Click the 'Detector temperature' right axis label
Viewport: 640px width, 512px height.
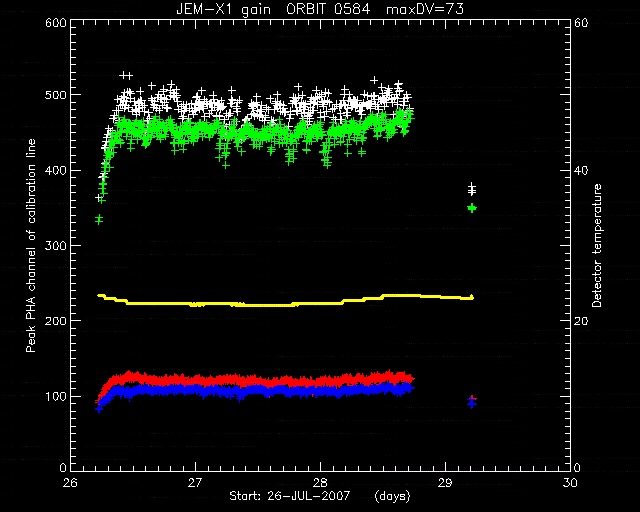pyautogui.click(x=597, y=245)
